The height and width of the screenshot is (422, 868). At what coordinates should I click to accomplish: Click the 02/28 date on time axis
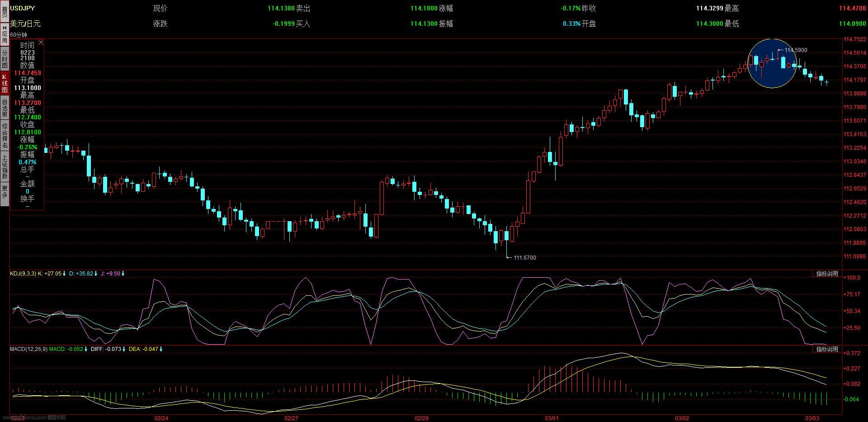click(x=421, y=418)
